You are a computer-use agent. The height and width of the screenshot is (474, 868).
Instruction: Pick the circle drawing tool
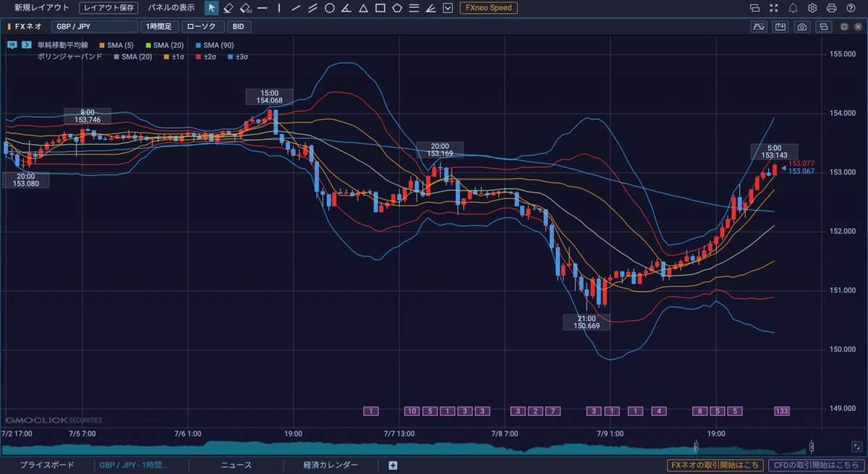(329, 8)
